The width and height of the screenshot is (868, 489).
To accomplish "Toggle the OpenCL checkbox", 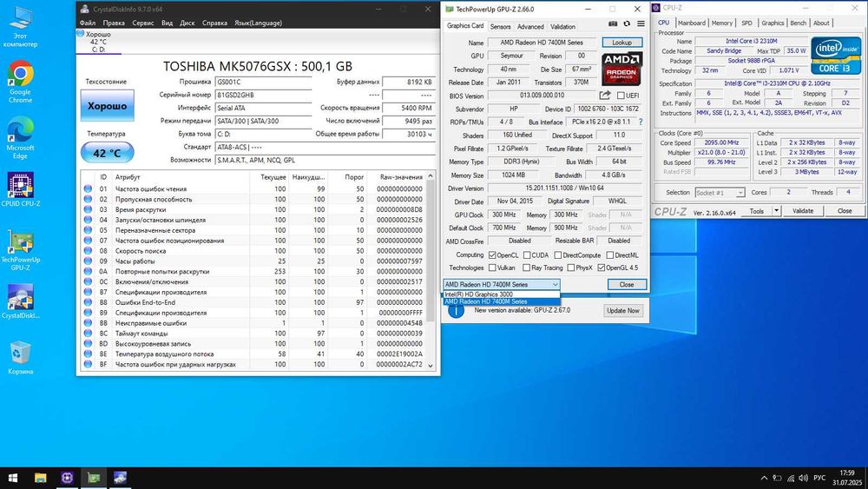I will 492,255.
